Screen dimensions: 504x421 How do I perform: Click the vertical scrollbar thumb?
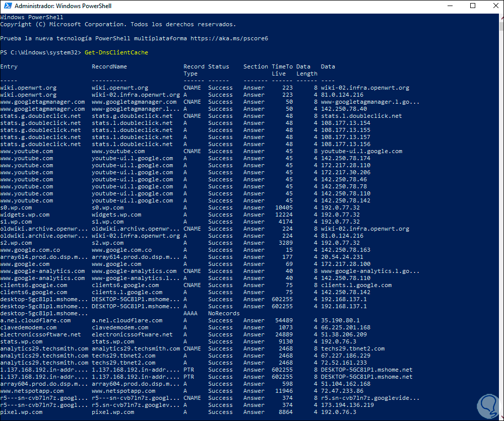[501, 26]
